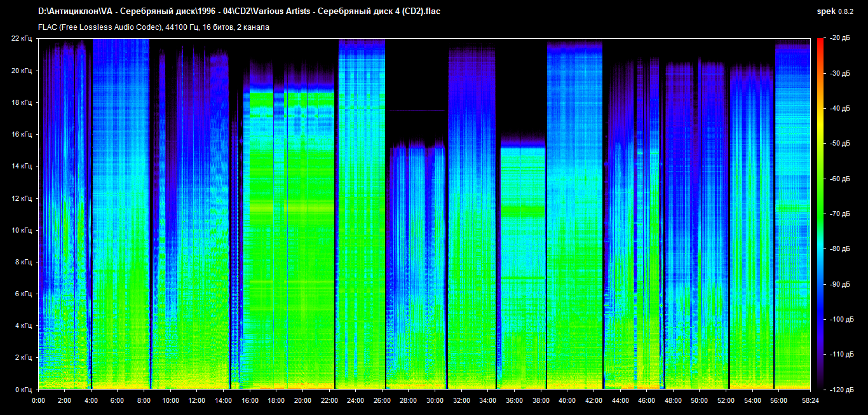Click the 42:00 time axis label
The width and height of the screenshot is (868, 415).
[593, 400]
